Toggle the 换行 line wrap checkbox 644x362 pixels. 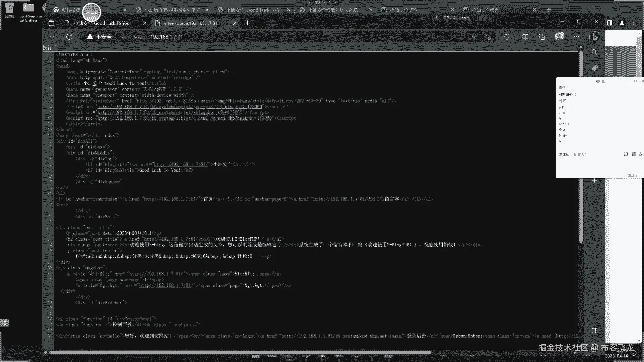(x=56, y=48)
